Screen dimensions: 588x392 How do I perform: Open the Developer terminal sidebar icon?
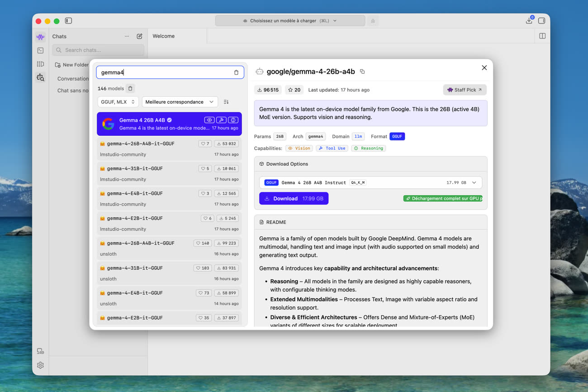[x=41, y=51]
